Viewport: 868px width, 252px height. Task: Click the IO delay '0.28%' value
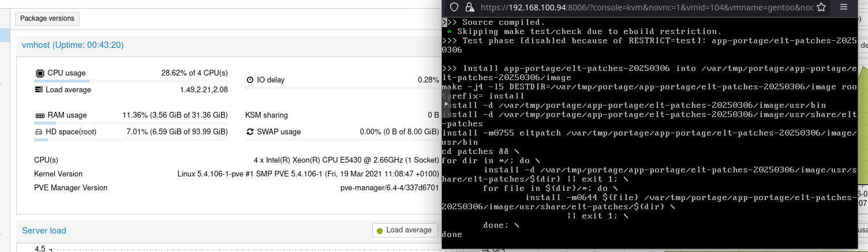coord(428,80)
